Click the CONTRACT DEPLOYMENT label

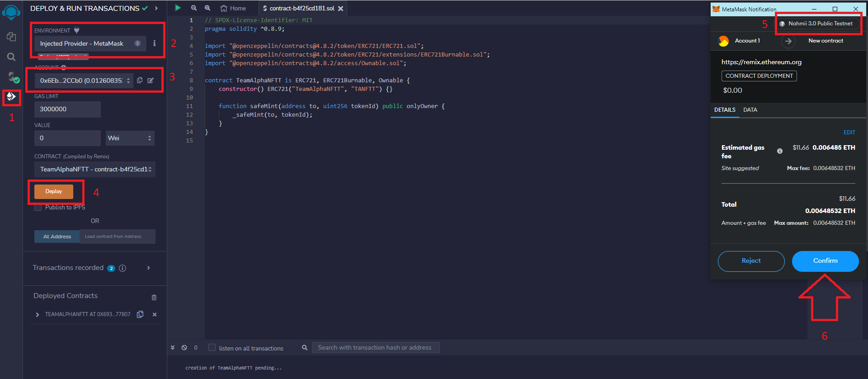tap(759, 76)
